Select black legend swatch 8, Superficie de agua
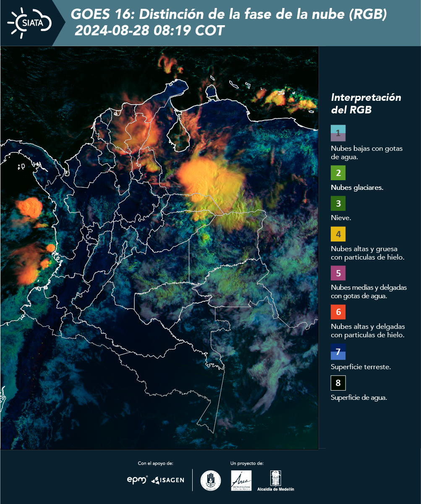This screenshot has height=504, width=421. 338,383
